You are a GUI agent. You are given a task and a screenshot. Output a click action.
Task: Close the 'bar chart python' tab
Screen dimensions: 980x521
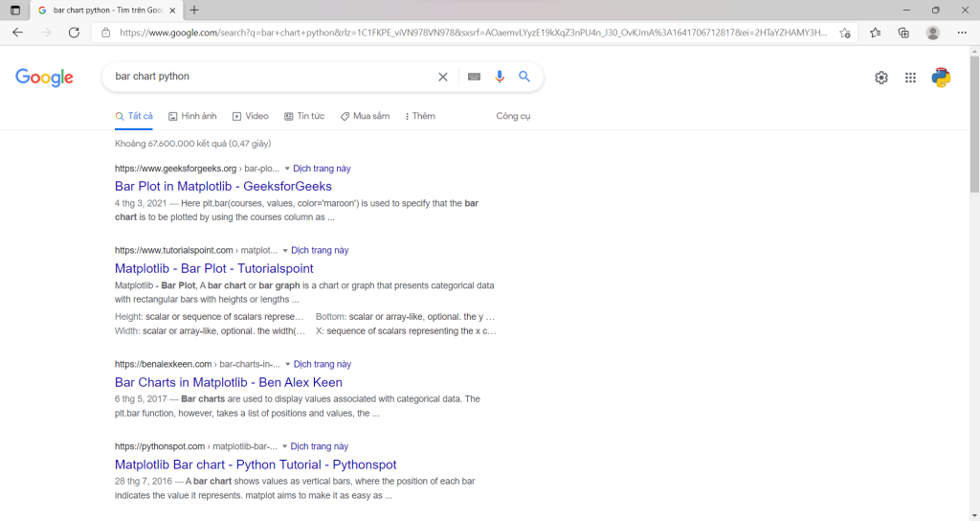172,10
